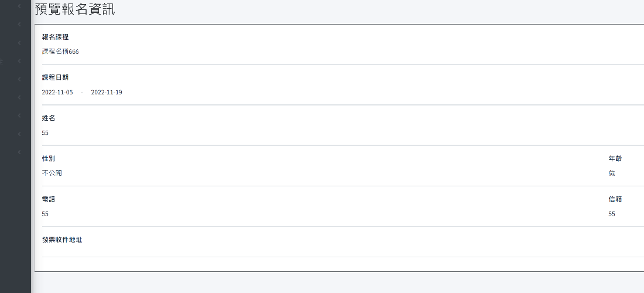Click the course name value 課程名稱666
This screenshot has width=644, height=293.
[60, 52]
